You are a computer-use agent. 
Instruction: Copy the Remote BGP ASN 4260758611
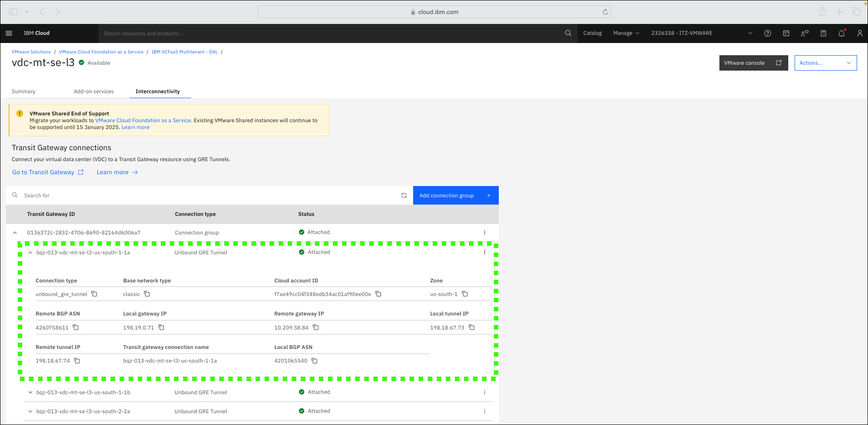[x=76, y=327]
